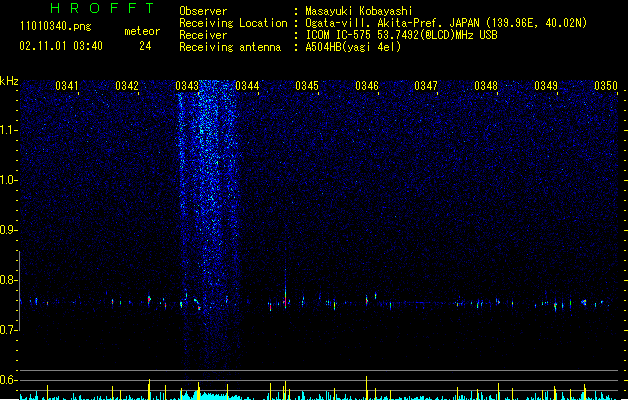This screenshot has width=629, height=400.
Task: Click the 1.1 kHz axis label
Action: click(8, 130)
